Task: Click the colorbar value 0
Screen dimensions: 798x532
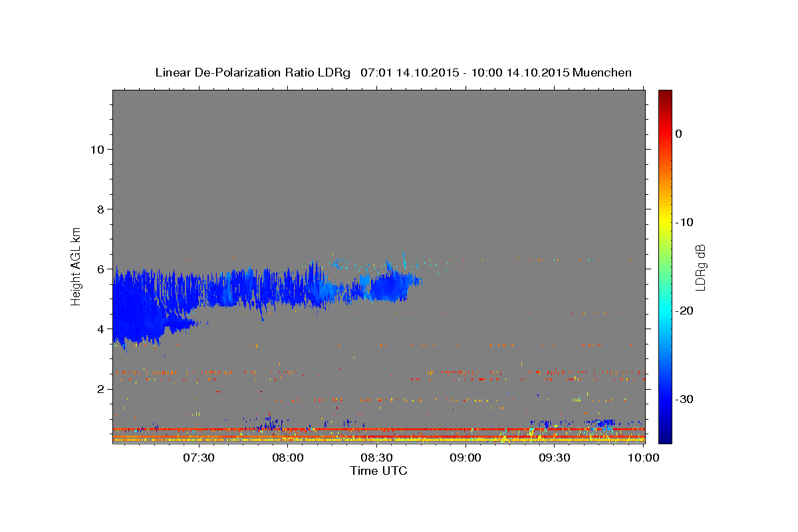Action: 679,134
